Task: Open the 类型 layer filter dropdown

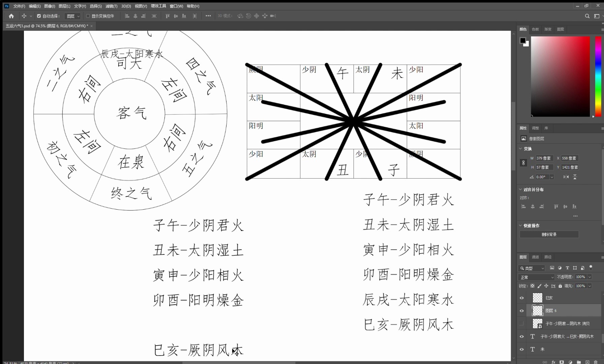Action: point(532,268)
